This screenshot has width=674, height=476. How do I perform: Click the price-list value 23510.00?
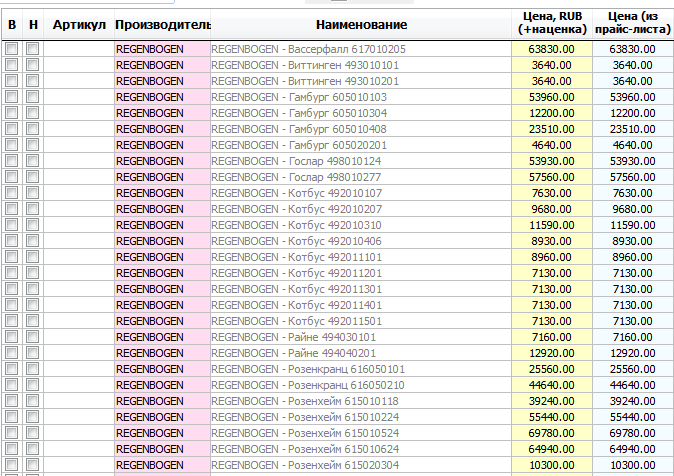click(633, 129)
